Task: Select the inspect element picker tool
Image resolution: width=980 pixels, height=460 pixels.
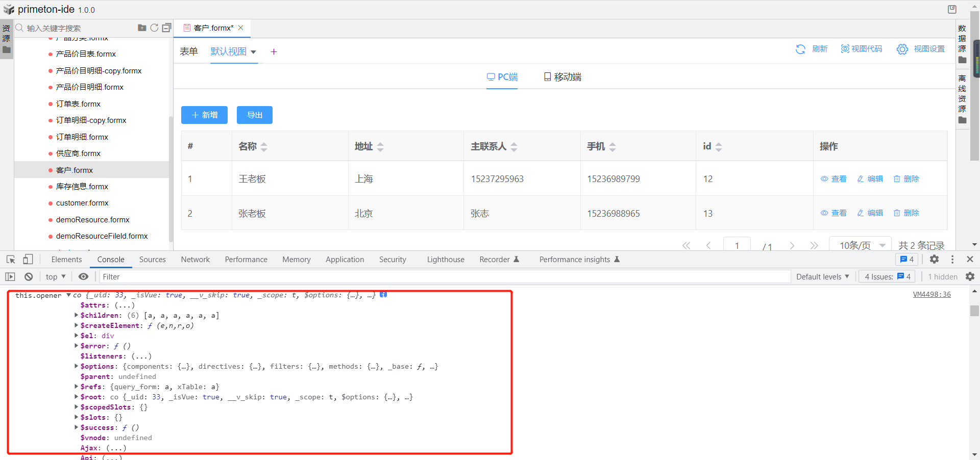Action: coord(11,260)
